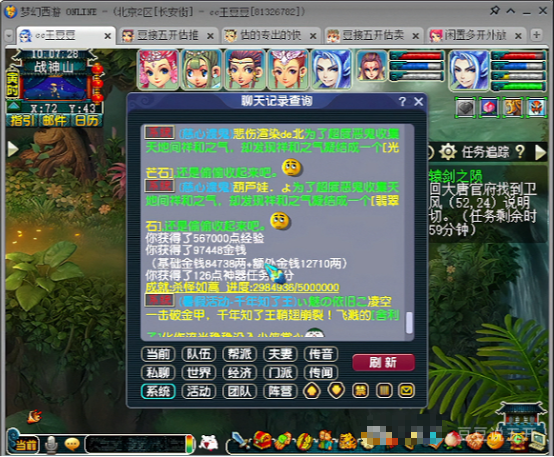Screen dimensions: 554x457
Task: Click the envelope mail icon in chat log
Action: click(x=406, y=391)
